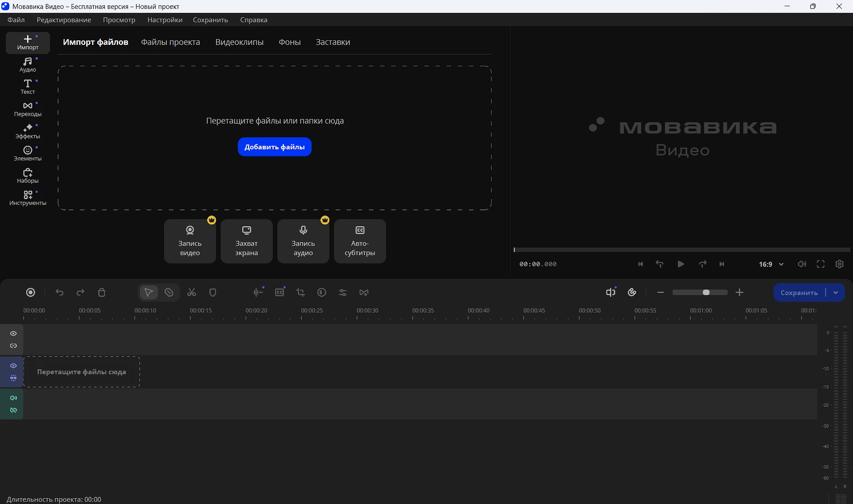The width and height of the screenshot is (853, 504).
Task: Click the trash delete icon
Action: coord(101,292)
